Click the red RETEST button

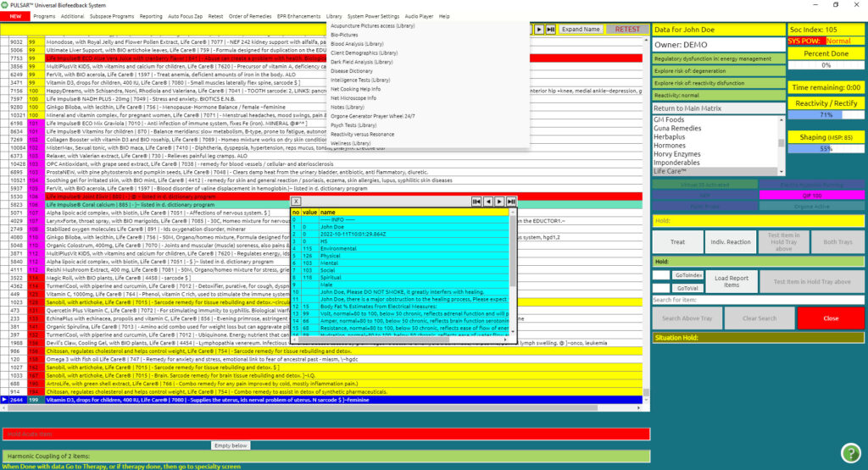627,29
